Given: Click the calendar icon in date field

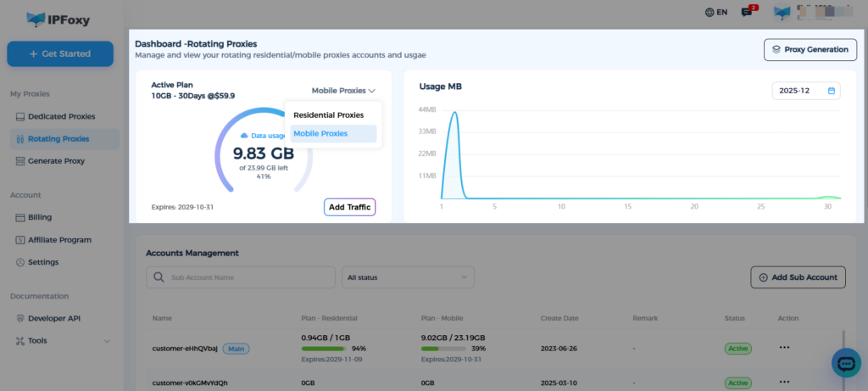Looking at the screenshot, I should click(831, 91).
